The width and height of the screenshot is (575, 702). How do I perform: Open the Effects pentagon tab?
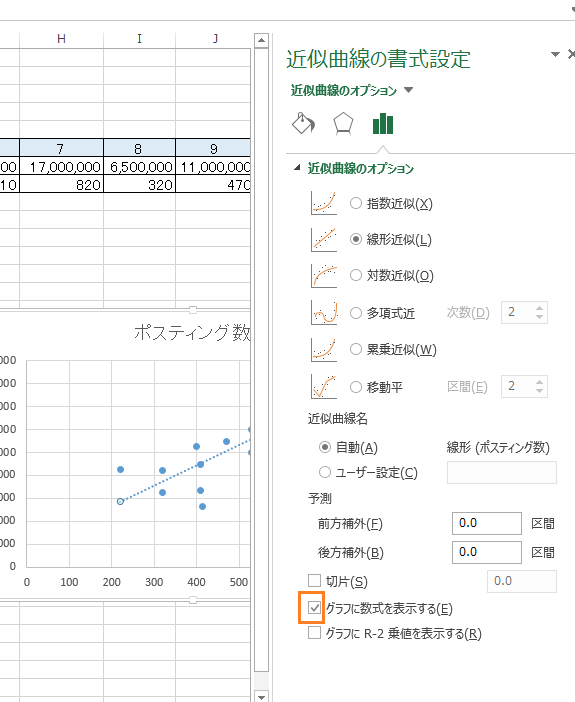pos(343,123)
